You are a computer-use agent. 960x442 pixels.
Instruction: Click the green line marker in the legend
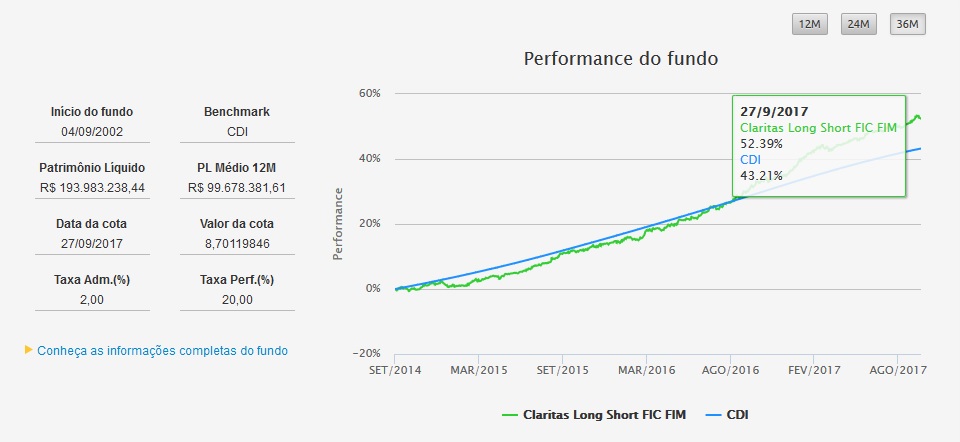coord(508,414)
